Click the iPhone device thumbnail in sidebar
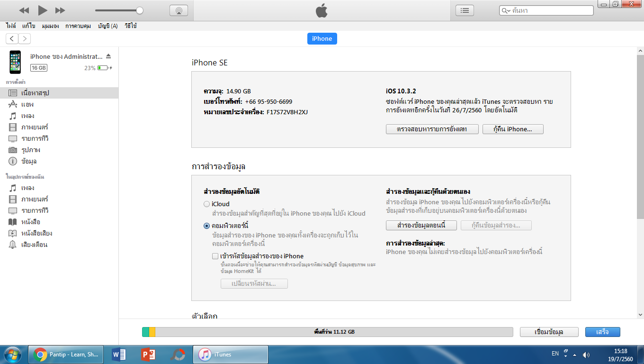Screen dimensions: 644x364 pos(16,62)
